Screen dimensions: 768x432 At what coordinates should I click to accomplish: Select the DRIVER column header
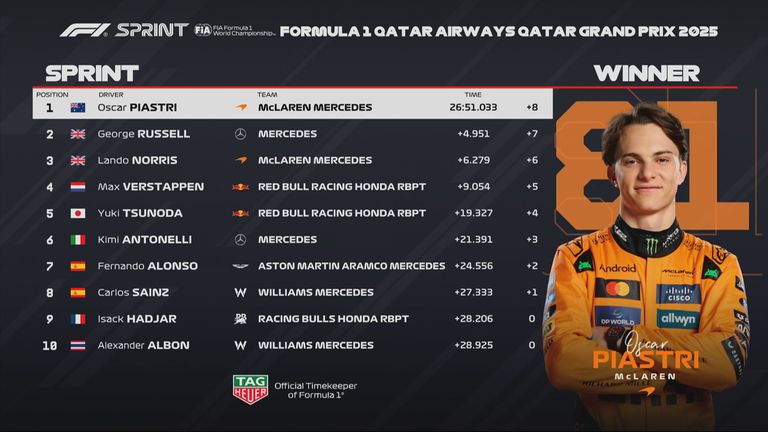(110, 94)
